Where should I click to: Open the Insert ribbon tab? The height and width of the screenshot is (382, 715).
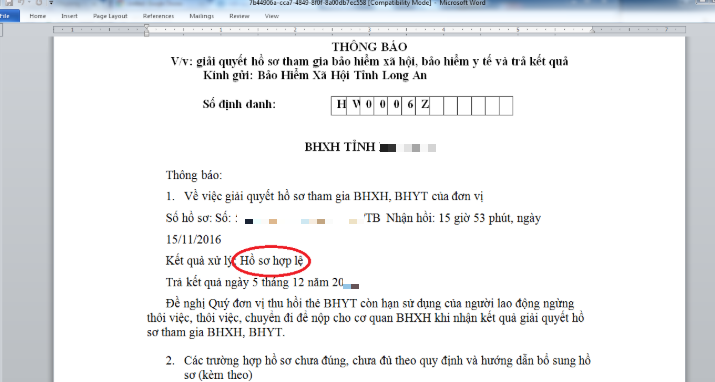pyautogui.click(x=69, y=16)
